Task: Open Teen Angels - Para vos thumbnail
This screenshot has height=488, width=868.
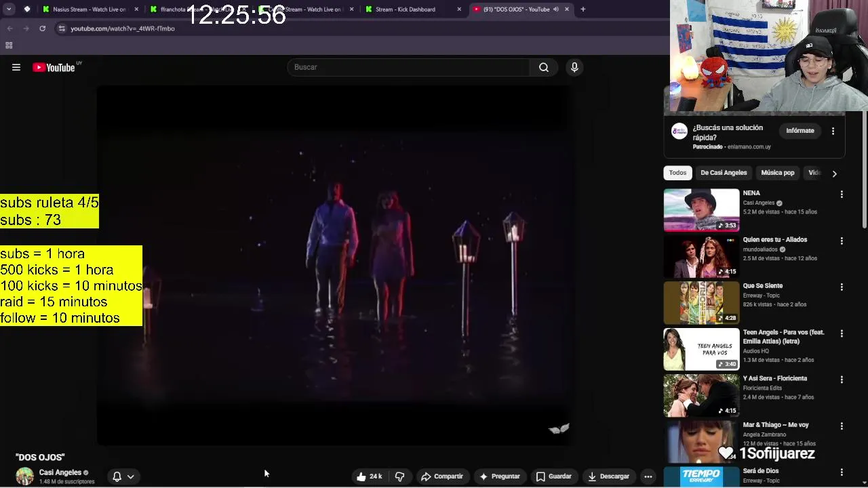Action: pos(701,349)
